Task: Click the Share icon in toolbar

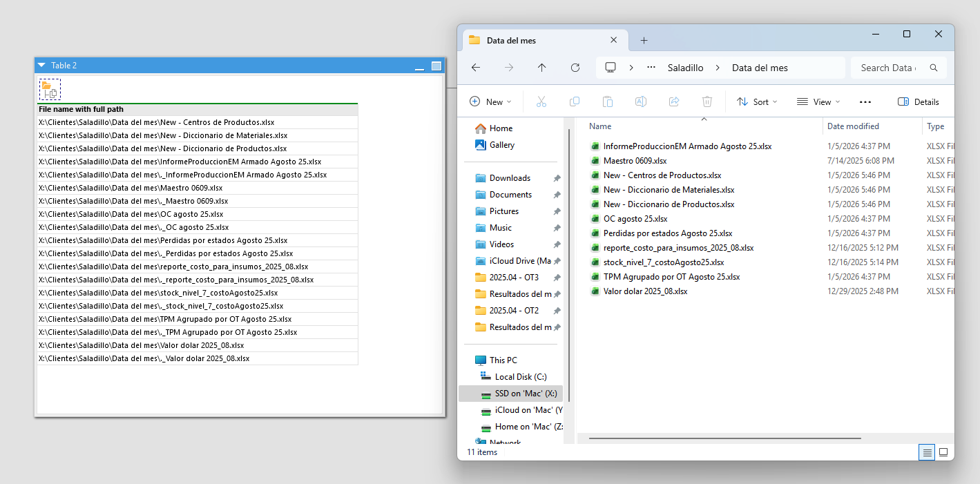Action: (673, 101)
